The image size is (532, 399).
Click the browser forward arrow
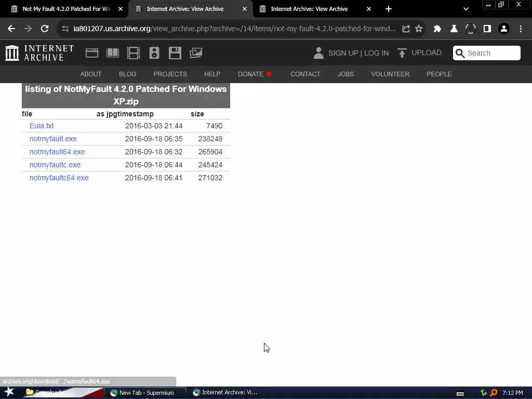pyautogui.click(x=28, y=29)
